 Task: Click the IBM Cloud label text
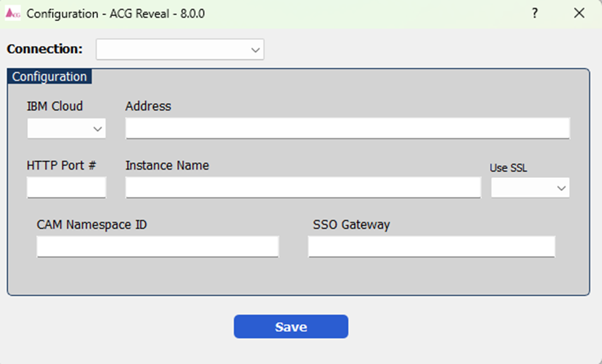54,106
